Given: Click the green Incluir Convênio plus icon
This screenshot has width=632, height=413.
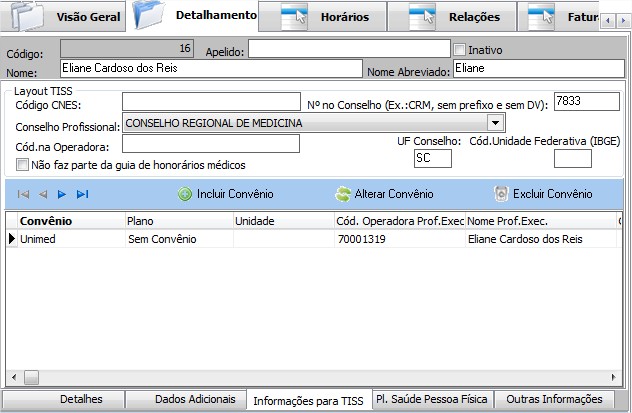Looking at the screenshot, I should click(x=185, y=194).
